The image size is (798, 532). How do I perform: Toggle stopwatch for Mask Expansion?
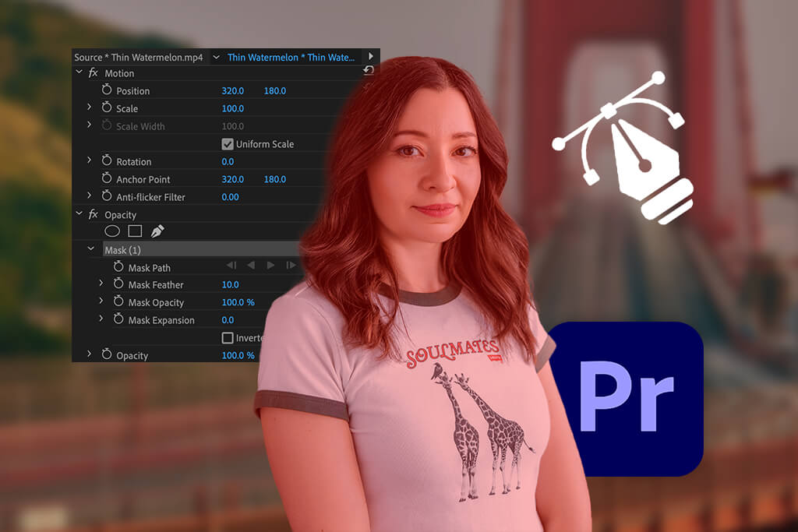[118, 319]
